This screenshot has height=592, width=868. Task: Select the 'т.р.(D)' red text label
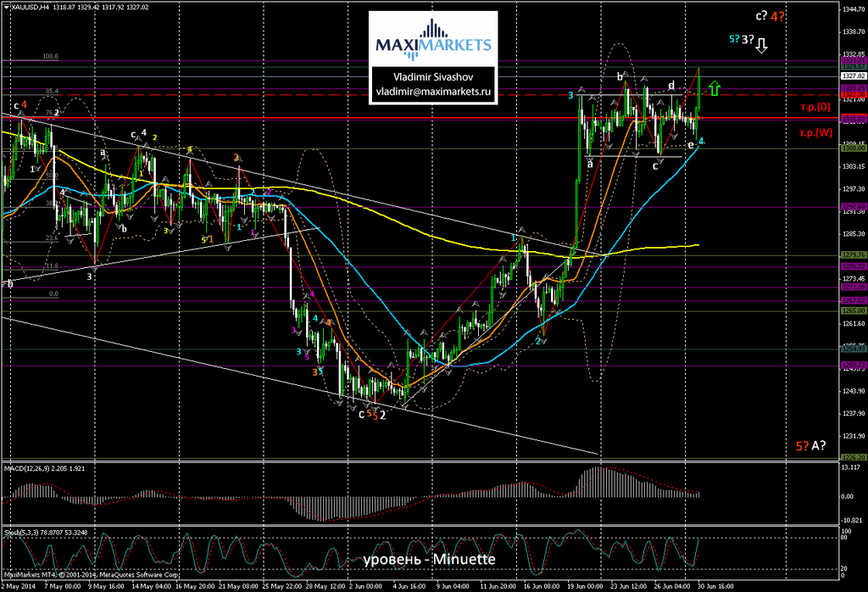click(x=815, y=107)
